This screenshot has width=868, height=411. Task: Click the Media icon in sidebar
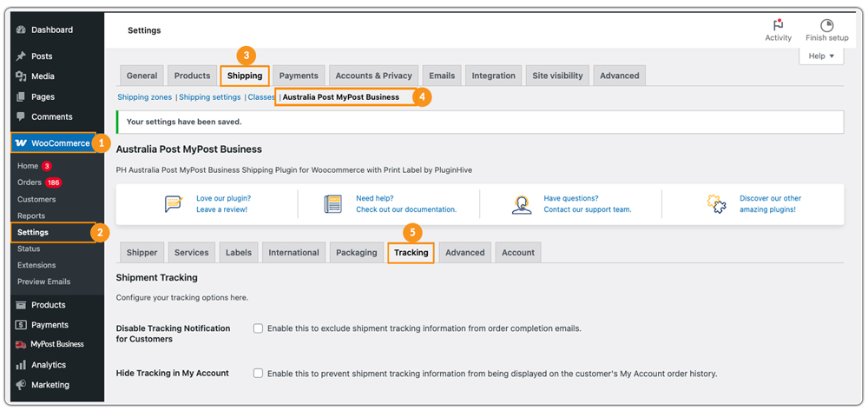[21, 76]
